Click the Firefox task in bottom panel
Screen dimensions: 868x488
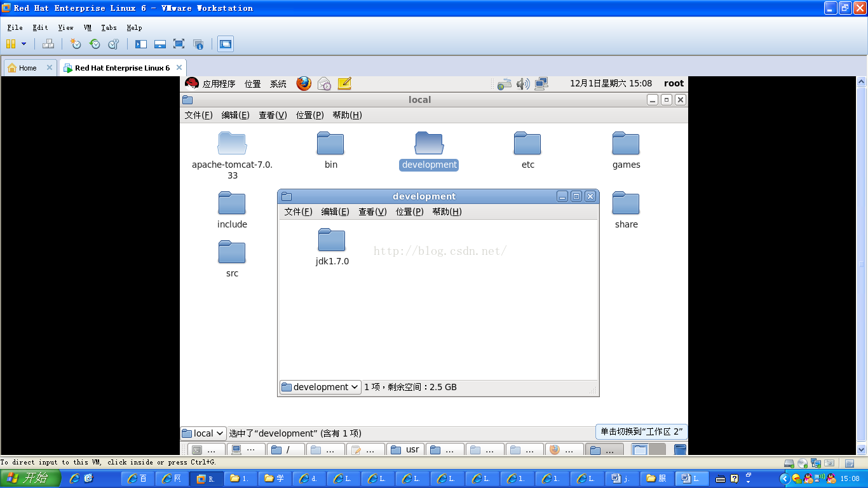pyautogui.click(x=564, y=449)
